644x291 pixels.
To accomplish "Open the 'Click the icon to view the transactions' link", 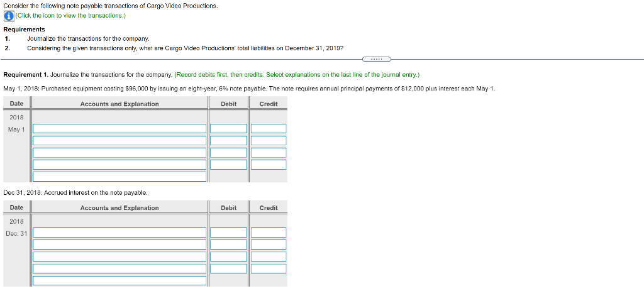I will pyautogui.click(x=70, y=16).
